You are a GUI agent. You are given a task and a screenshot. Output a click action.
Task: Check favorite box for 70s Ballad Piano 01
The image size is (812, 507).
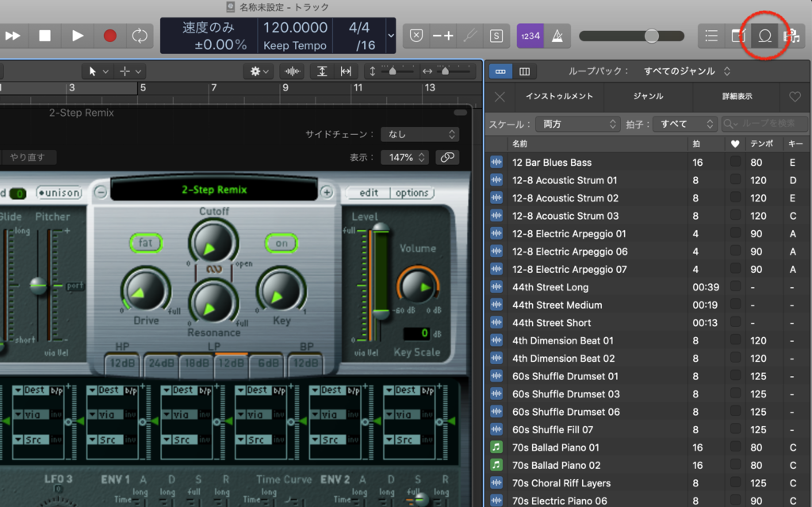pyautogui.click(x=735, y=447)
